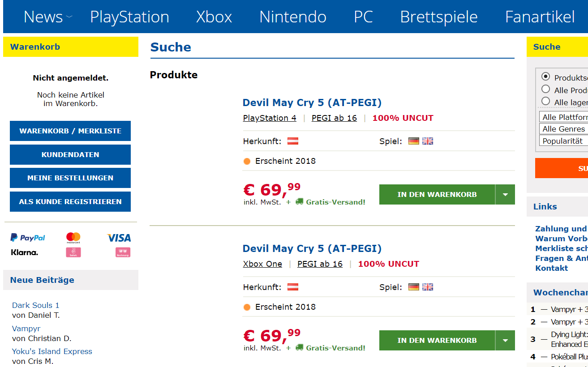Click the PayPal payment logo
This screenshot has width=588, height=367.
coord(28,238)
